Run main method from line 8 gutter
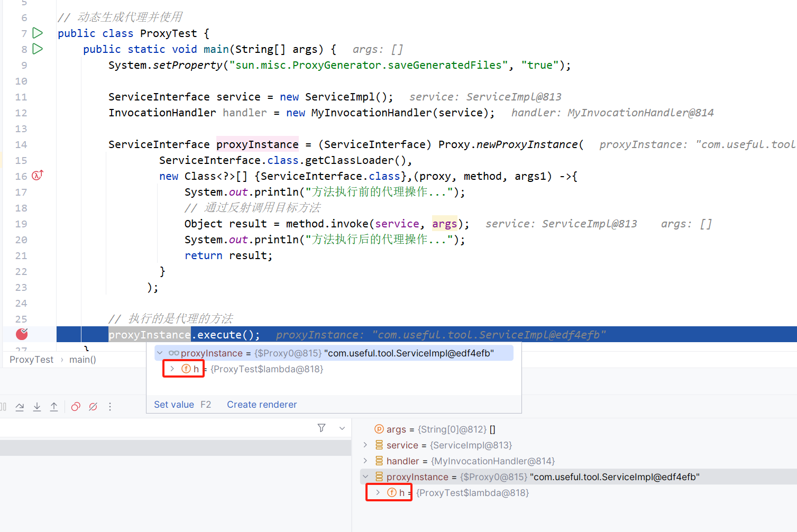This screenshot has height=532, width=797. click(38, 49)
